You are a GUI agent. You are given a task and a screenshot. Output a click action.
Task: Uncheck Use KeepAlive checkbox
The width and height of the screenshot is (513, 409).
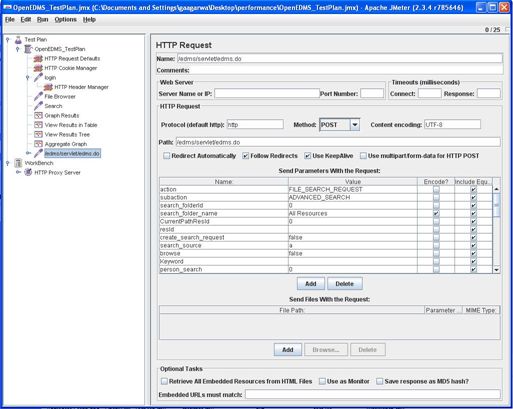pos(308,156)
